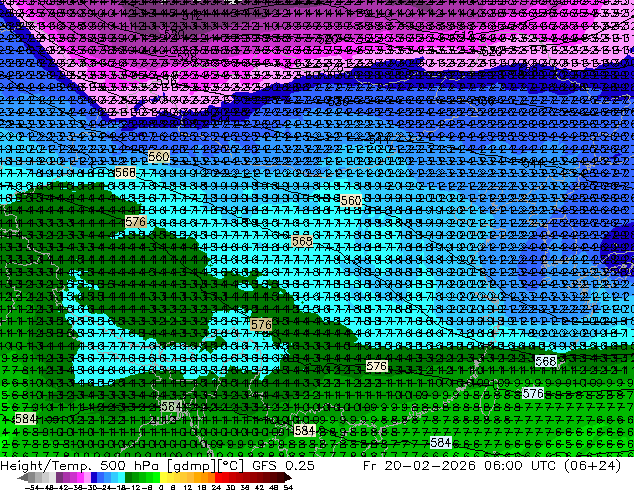This screenshot has height=490, width=634.
Task: Pick the dark purple swatch in the legend
Action: tap(59, 478)
